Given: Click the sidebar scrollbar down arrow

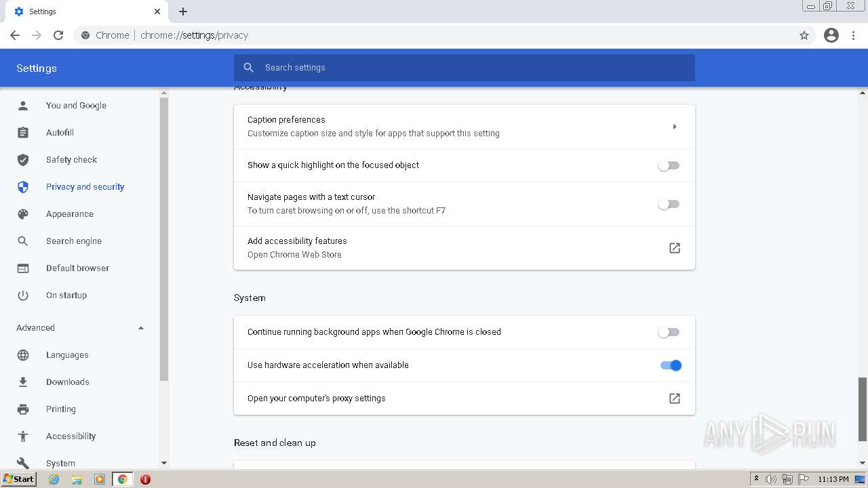Looking at the screenshot, I should (163, 463).
